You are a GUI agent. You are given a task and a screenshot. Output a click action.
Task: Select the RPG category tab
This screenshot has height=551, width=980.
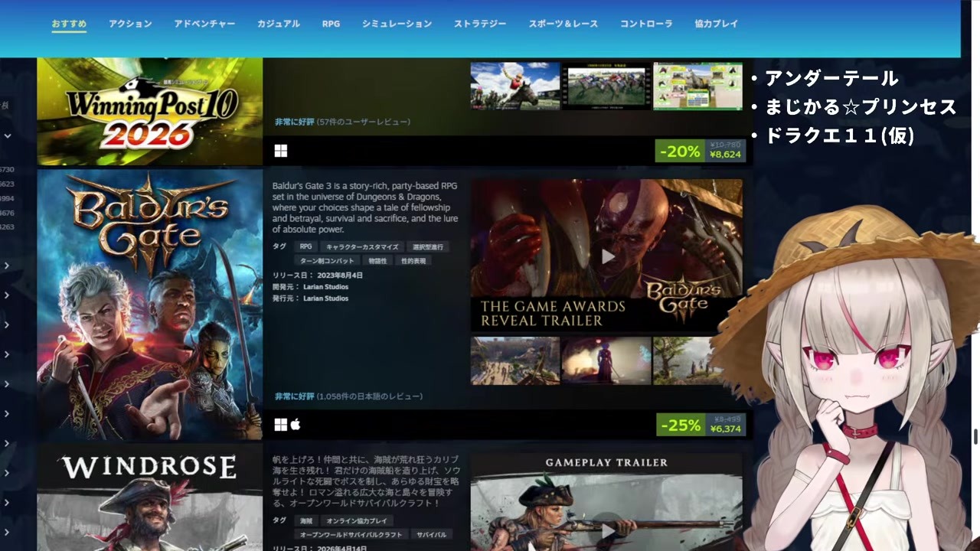click(331, 24)
